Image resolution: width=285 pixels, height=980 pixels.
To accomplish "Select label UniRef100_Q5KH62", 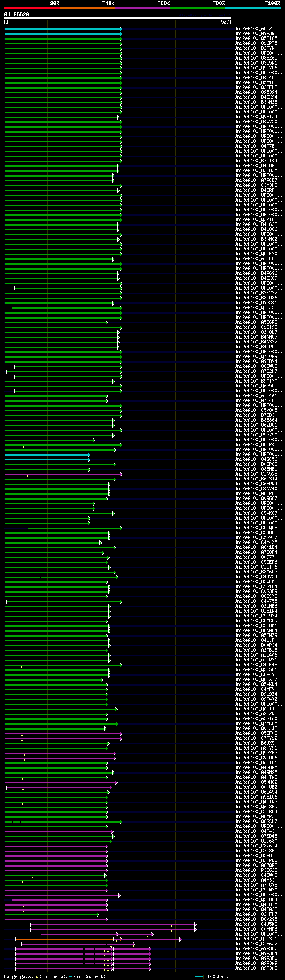I will click(256, 782).
